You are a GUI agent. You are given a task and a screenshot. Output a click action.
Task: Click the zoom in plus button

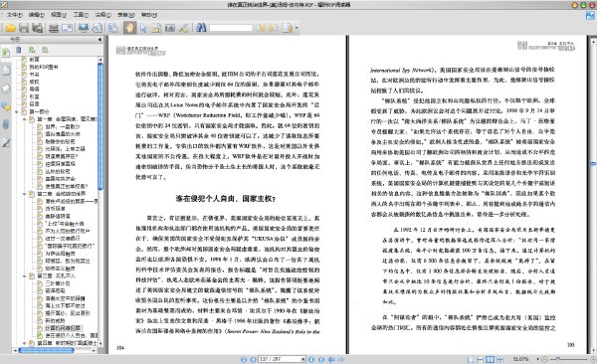point(593,359)
